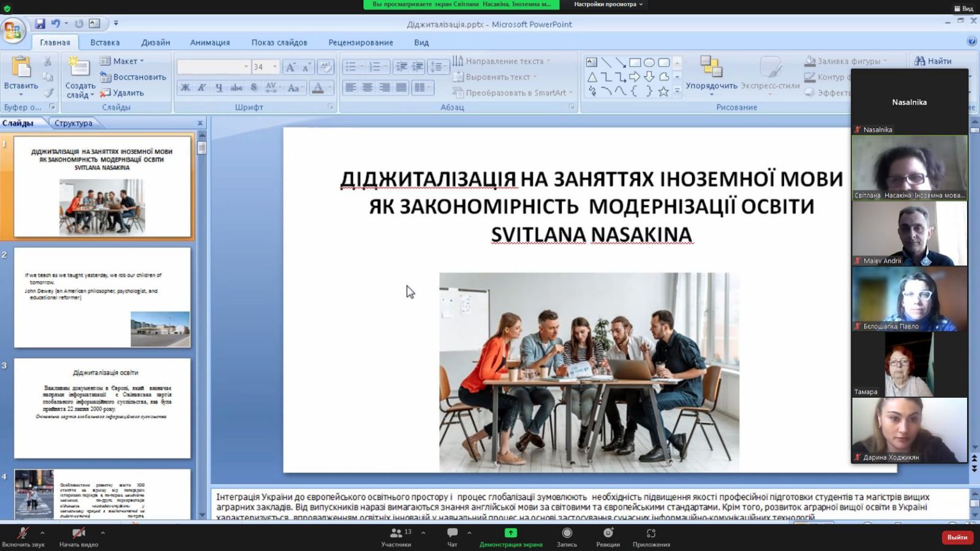The width and height of the screenshot is (980, 551).
Task: Click the Create Slide (Создать слайд) icon
Action: (79, 69)
